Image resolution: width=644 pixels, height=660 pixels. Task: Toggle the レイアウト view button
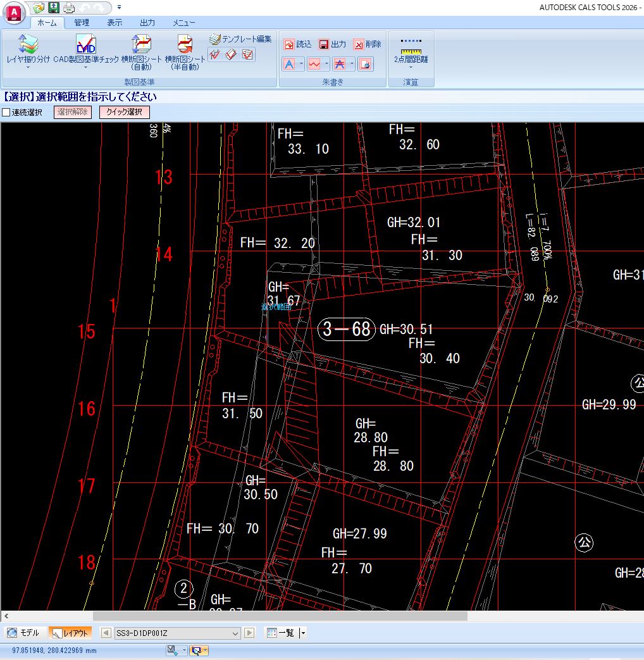(70, 633)
